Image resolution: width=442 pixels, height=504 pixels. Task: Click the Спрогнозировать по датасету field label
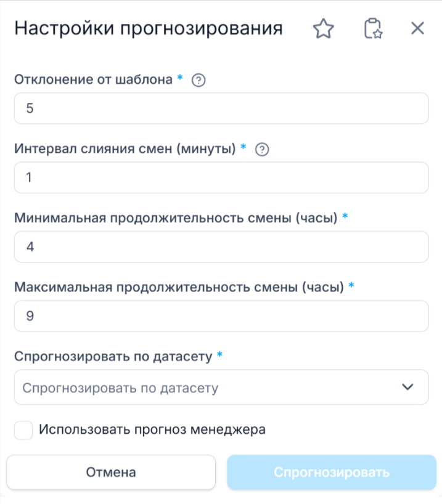click(113, 356)
